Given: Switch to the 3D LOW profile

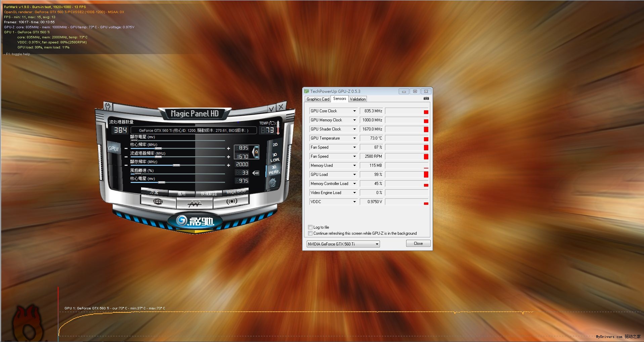Looking at the screenshot, I should pyautogui.click(x=275, y=157).
